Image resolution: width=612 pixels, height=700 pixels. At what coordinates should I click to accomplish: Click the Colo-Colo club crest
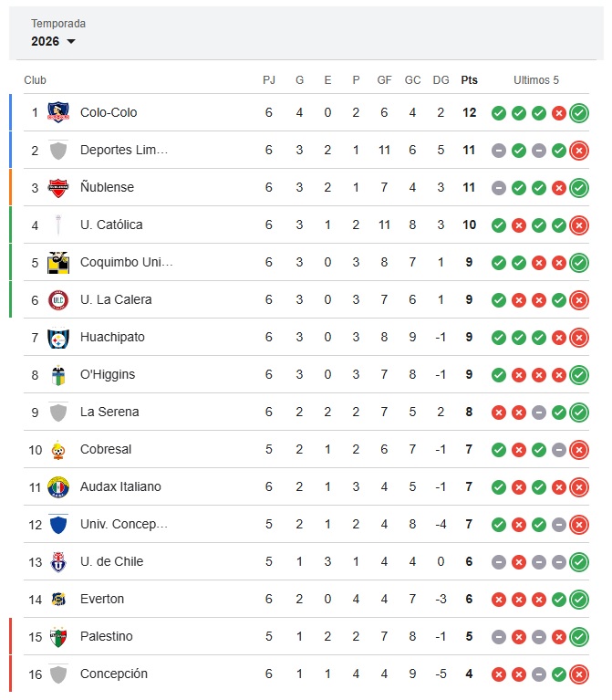[58, 112]
